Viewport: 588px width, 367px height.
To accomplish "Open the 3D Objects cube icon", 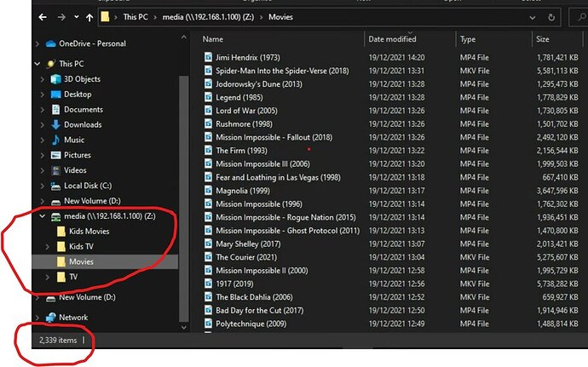I will (x=56, y=79).
